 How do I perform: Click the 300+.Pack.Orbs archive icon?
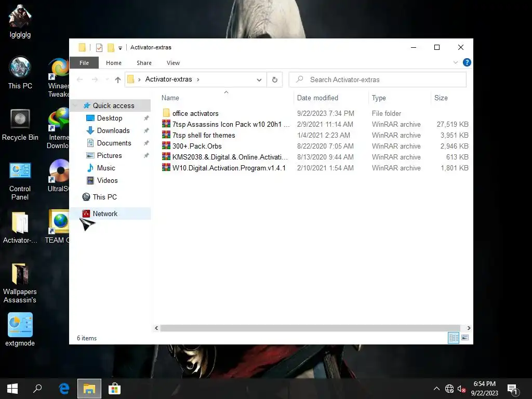coord(166,145)
